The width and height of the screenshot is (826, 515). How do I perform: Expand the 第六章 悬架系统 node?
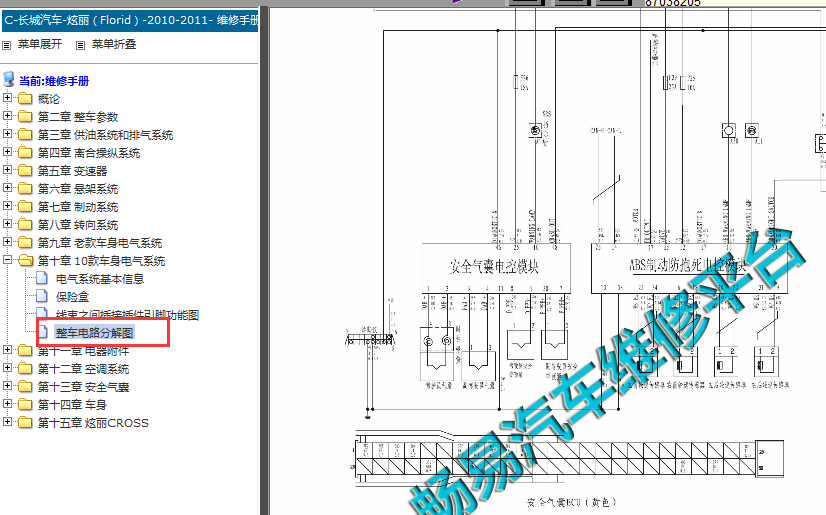[x=7, y=187]
